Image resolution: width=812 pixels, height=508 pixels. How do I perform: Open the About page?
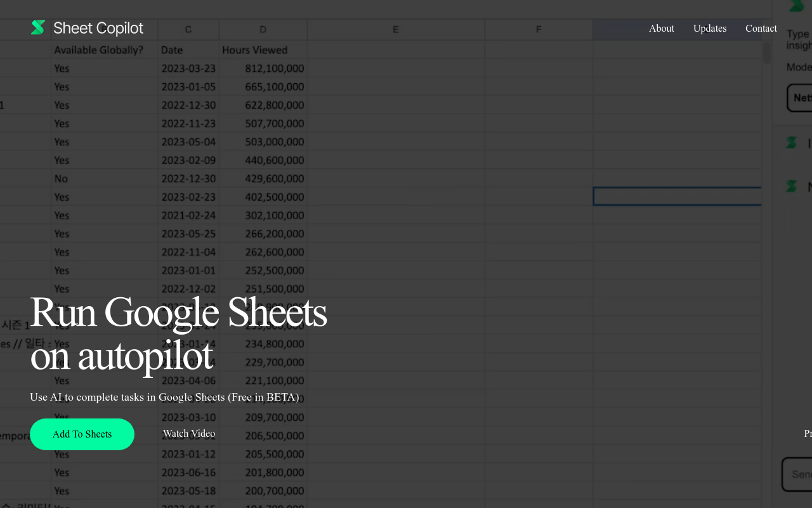click(x=662, y=28)
